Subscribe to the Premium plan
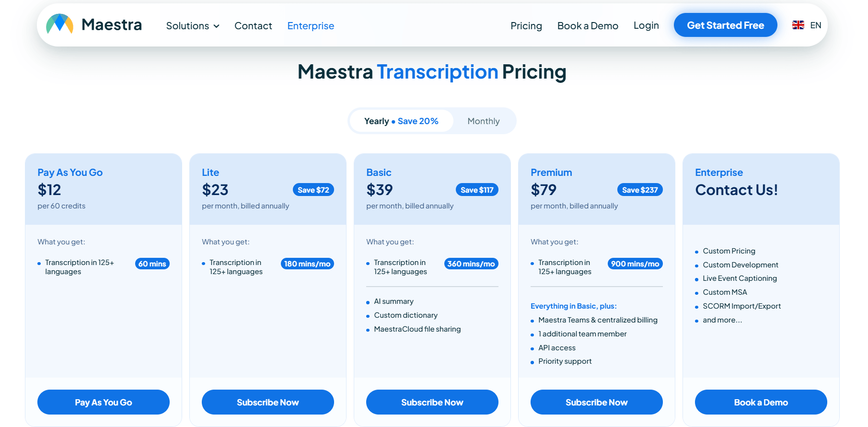 pyautogui.click(x=597, y=402)
